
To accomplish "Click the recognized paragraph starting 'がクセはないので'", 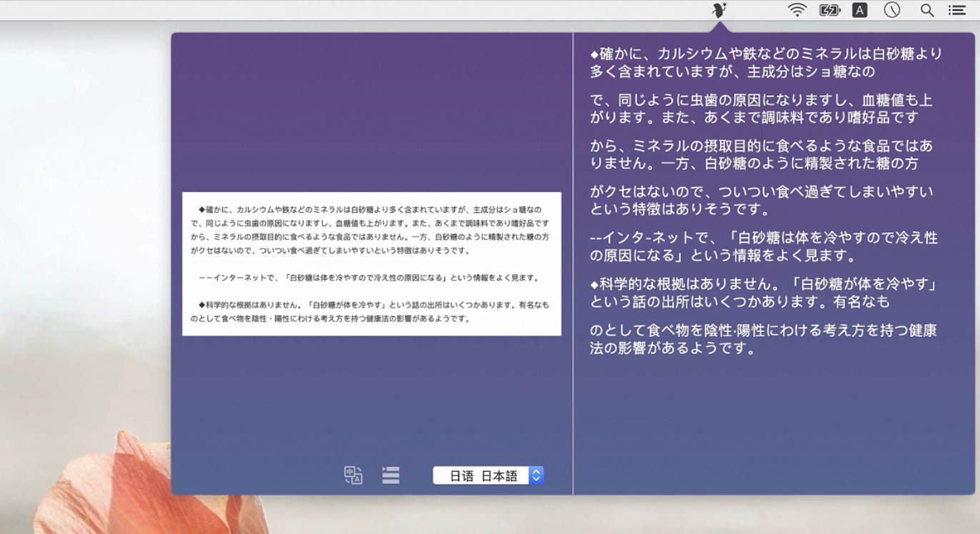I will (761, 201).
